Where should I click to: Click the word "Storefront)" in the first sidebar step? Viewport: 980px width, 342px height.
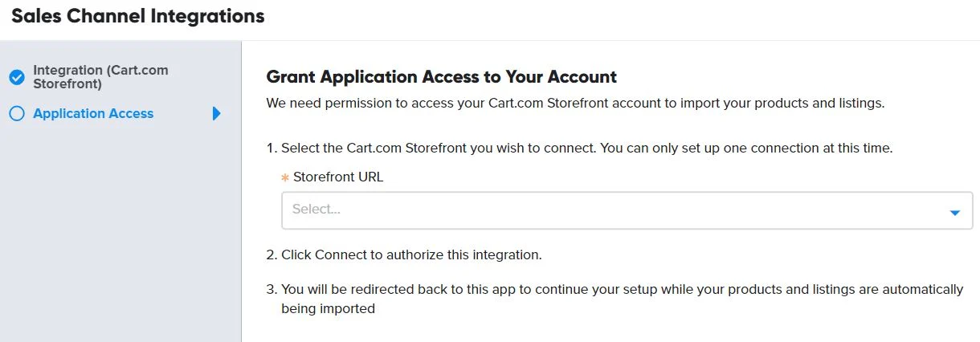coord(67,83)
